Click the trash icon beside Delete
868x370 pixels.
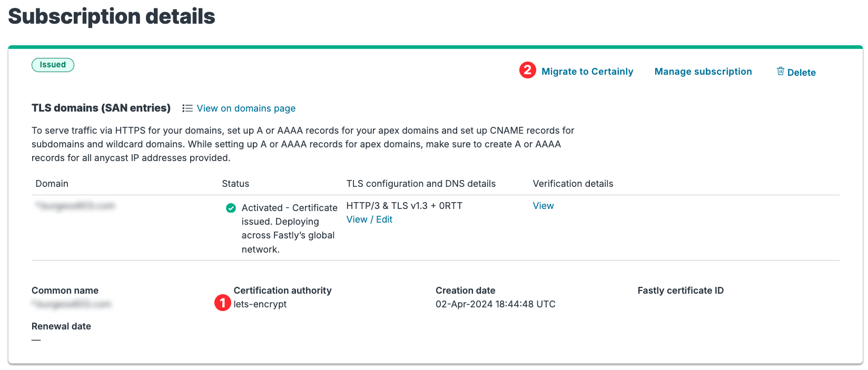[x=782, y=72]
